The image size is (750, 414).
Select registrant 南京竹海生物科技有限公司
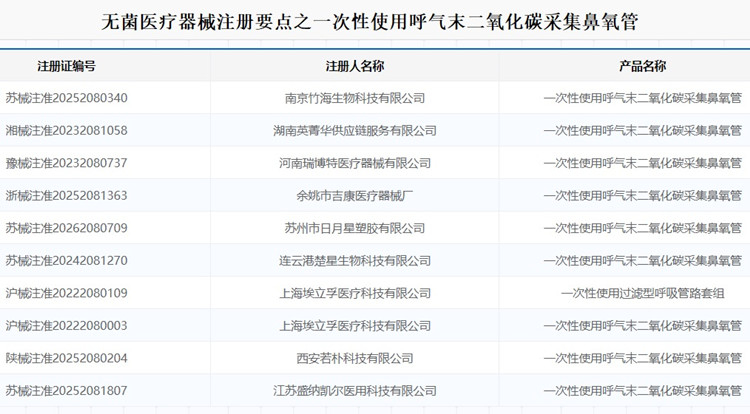click(x=355, y=98)
